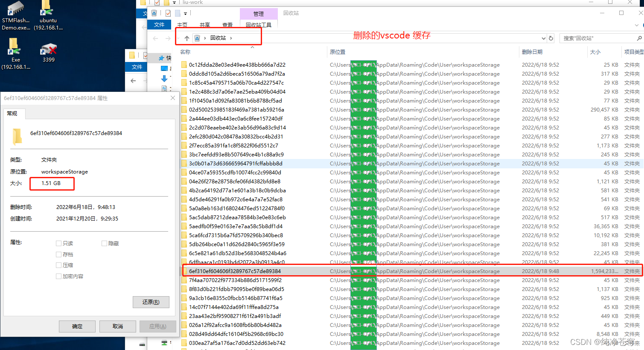Screen dimensions: 644x350
Task: Open 回收站工具 ribbon tab
Action: [x=259, y=25]
